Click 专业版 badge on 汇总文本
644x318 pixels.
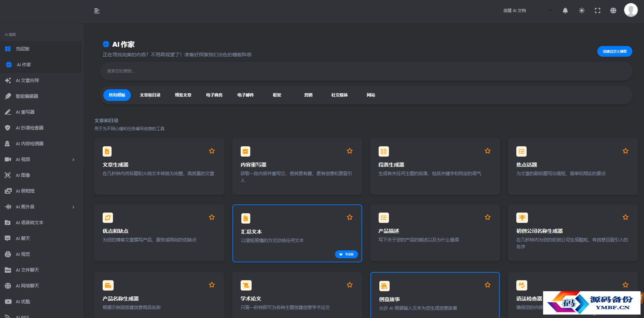tap(346, 254)
